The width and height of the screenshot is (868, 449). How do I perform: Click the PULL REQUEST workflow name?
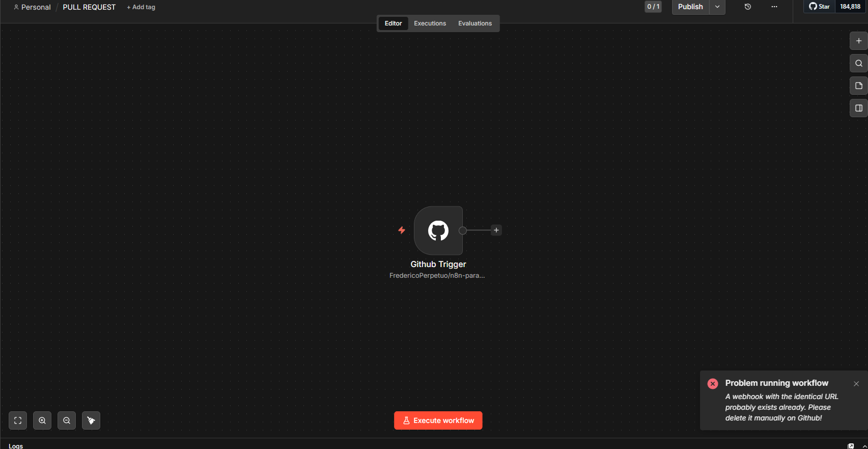tap(89, 7)
